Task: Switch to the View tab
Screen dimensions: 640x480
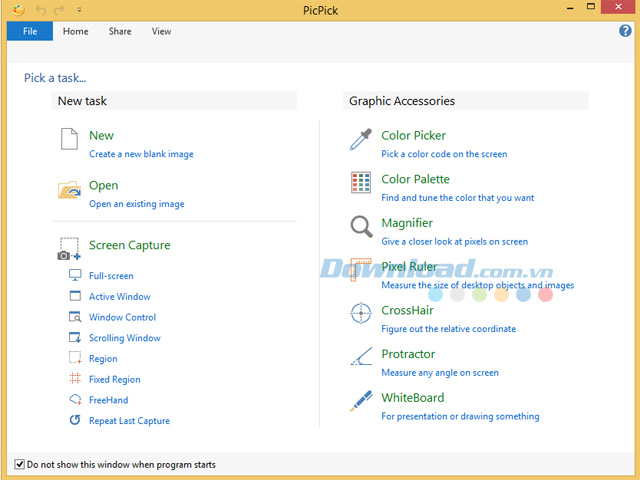Action: 161,31
